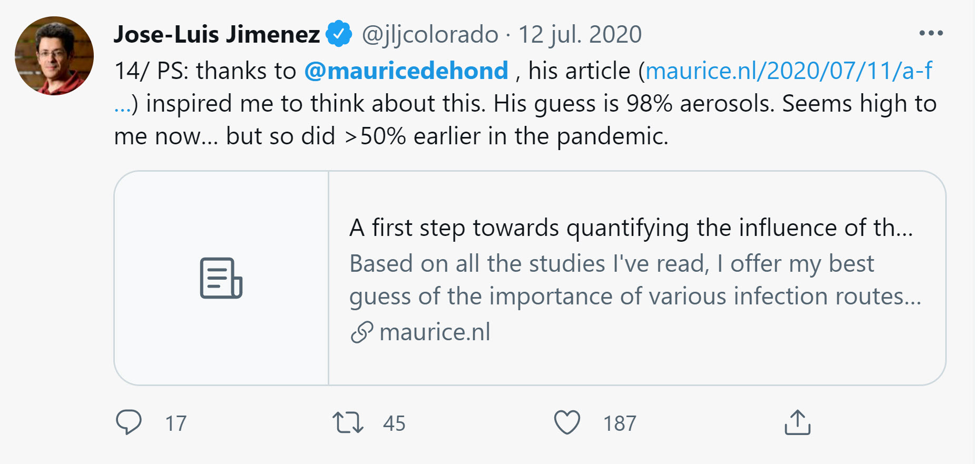The image size is (980, 464).
Task: Click the card description 'Based on all the studies'
Action: click(635, 280)
